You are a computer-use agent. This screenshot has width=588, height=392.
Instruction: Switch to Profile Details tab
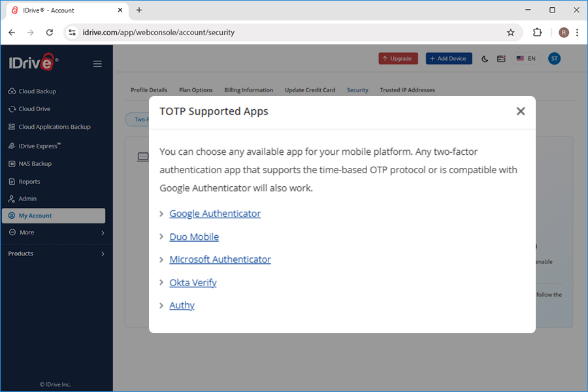[x=149, y=90]
